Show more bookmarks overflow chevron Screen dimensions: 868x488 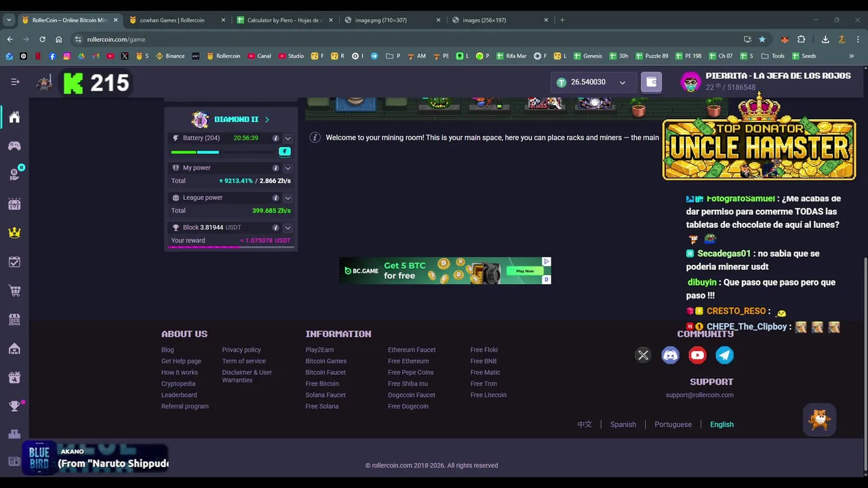pos(851,56)
